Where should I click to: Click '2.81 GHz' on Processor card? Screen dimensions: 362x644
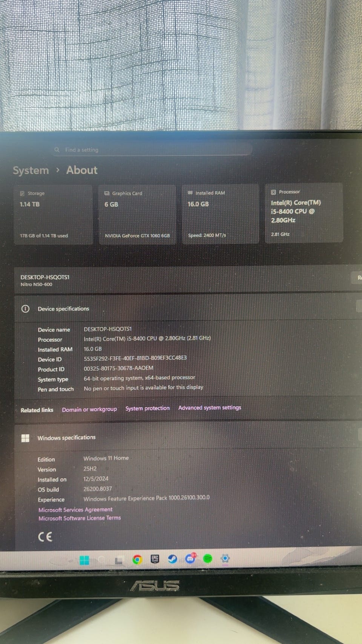[x=280, y=234]
